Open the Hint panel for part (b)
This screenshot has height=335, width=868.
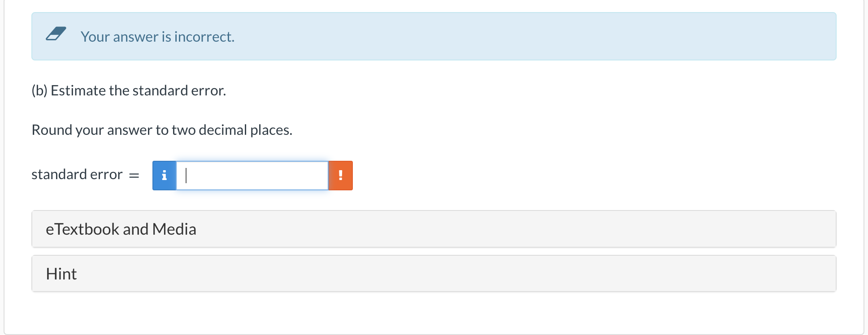(x=61, y=273)
